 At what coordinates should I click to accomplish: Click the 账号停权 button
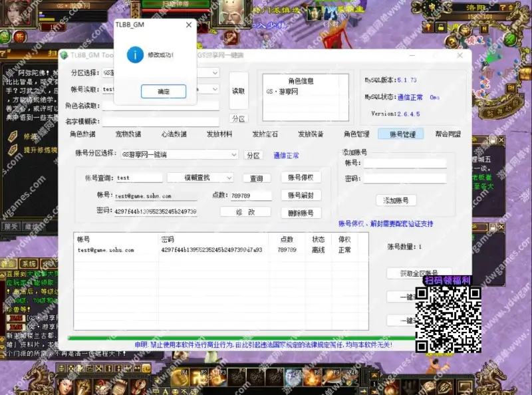coord(301,178)
